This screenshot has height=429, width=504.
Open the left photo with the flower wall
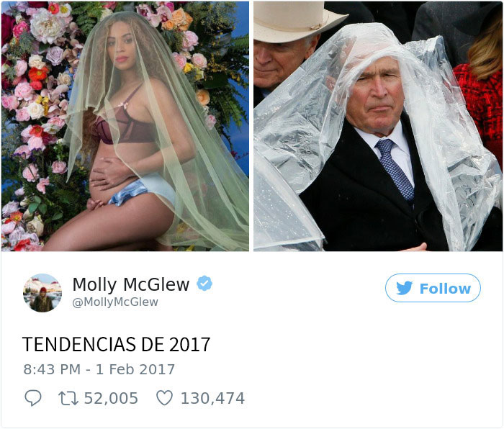[x=125, y=126]
